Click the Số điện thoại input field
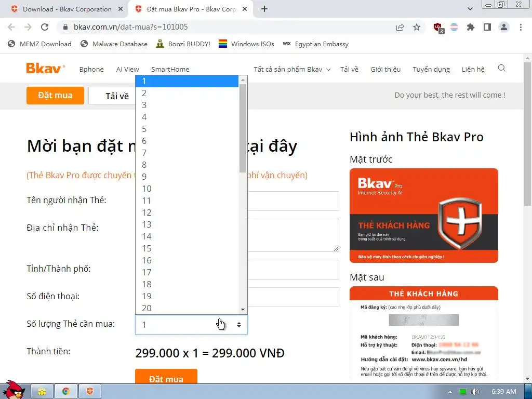 [x=293, y=297]
